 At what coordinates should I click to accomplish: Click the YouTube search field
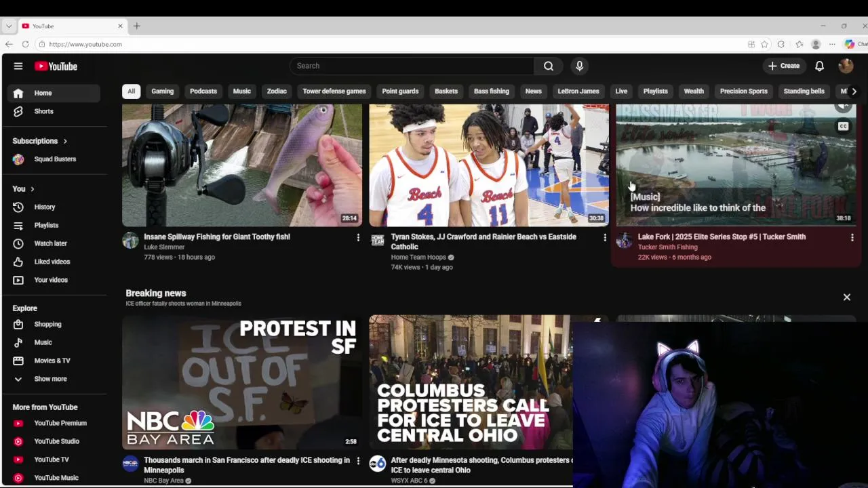click(412, 66)
